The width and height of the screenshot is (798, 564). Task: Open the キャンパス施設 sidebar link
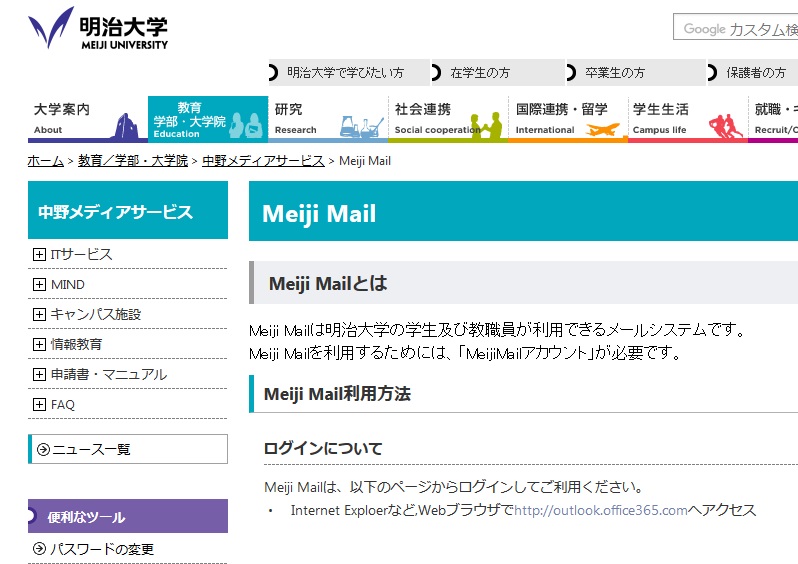pos(96,314)
